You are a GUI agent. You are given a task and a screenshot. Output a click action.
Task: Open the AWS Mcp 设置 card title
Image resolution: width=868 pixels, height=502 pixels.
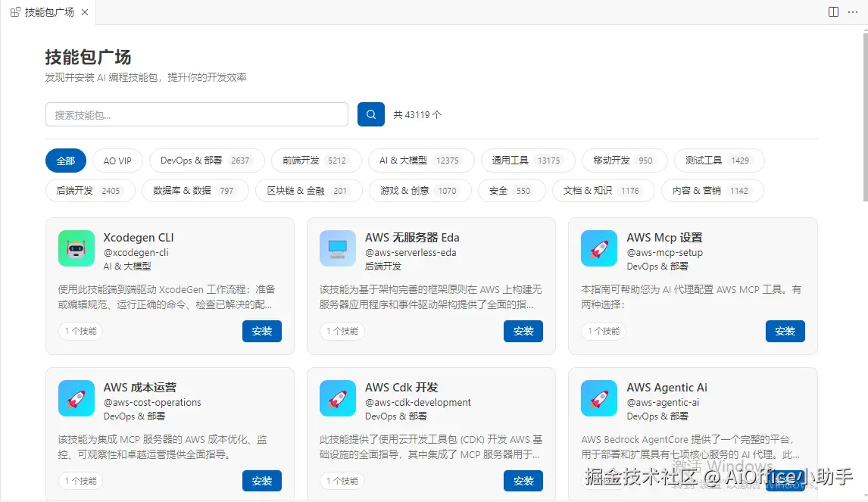point(664,238)
